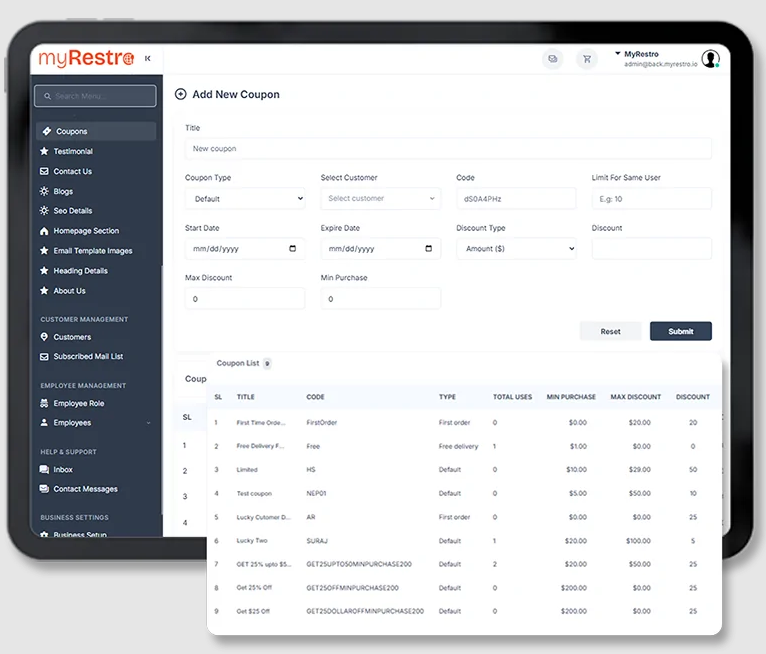Click the Employees person icon
766x654 pixels.
(x=44, y=422)
